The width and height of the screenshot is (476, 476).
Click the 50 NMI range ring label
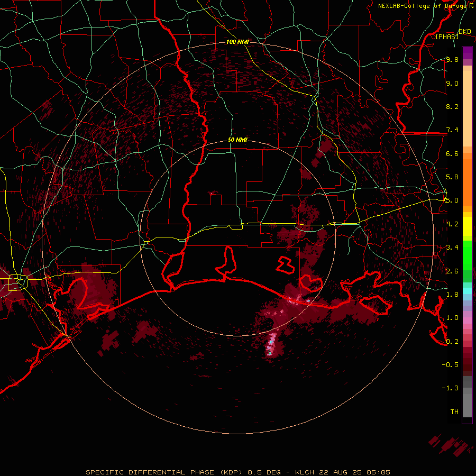click(x=237, y=140)
